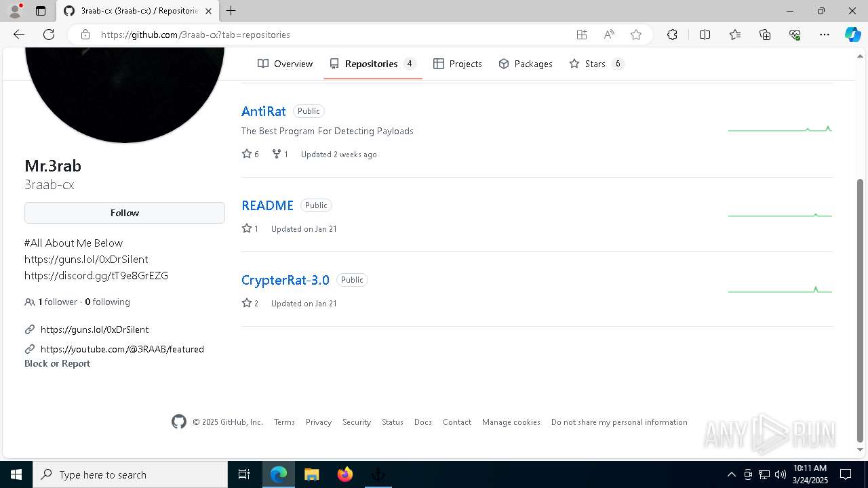868x488 pixels.
Task: Open Browser essentials heart icon
Action: [795, 35]
